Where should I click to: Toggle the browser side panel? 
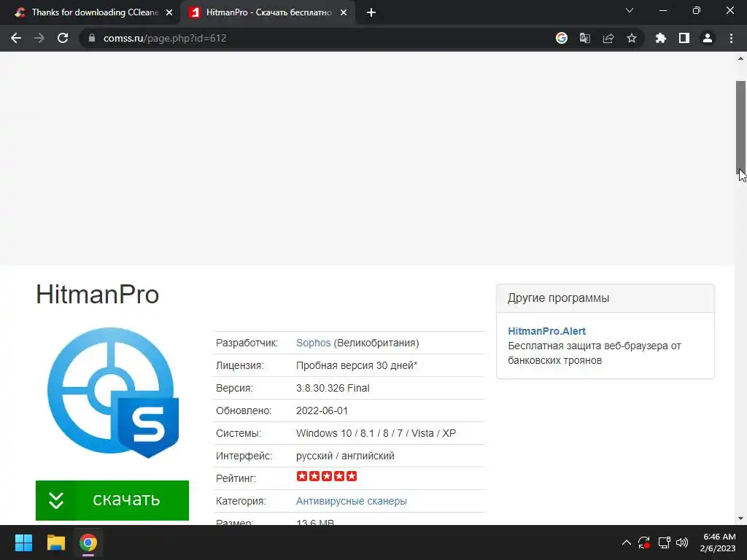point(684,38)
